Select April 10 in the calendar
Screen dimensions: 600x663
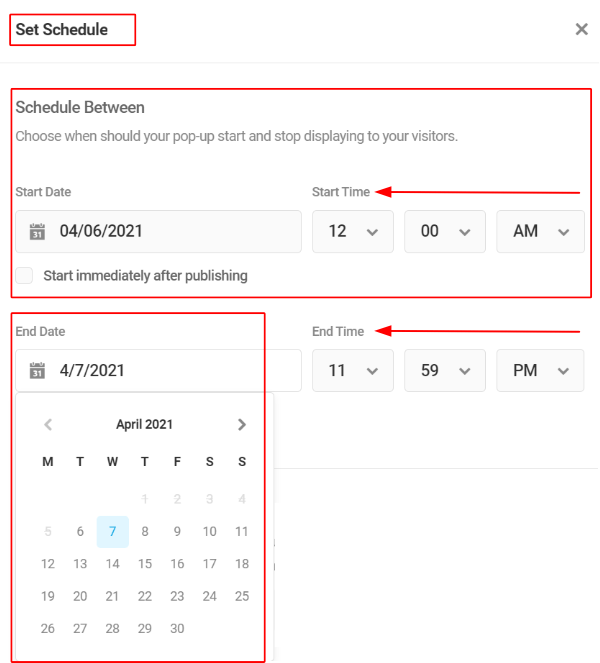pyautogui.click(x=209, y=531)
